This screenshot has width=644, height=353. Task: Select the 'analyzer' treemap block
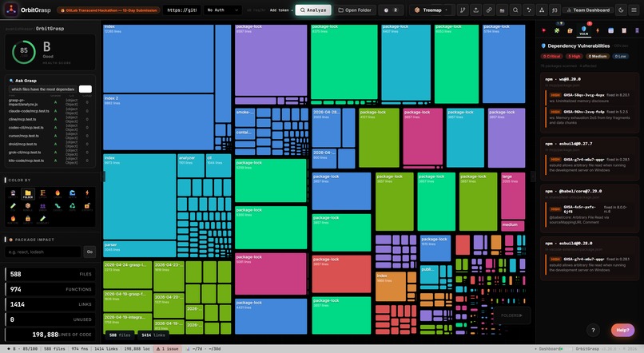pos(191,165)
